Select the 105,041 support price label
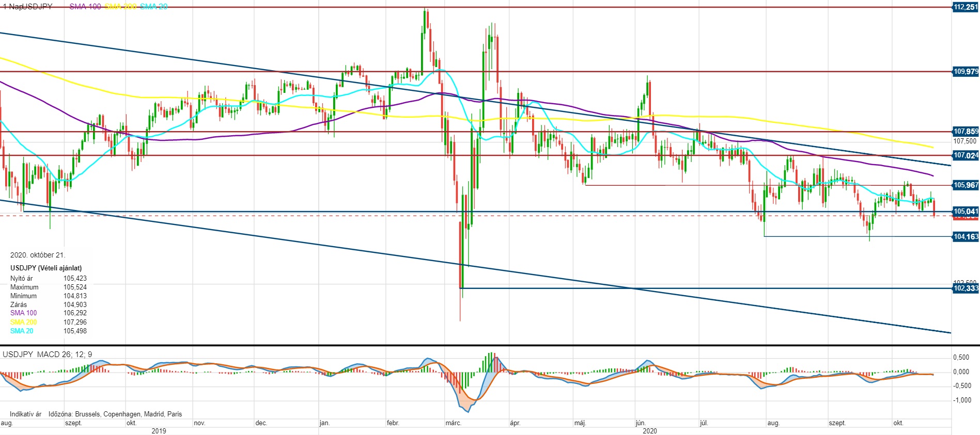Image resolution: width=980 pixels, height=435 pixels. pos(965,211)
